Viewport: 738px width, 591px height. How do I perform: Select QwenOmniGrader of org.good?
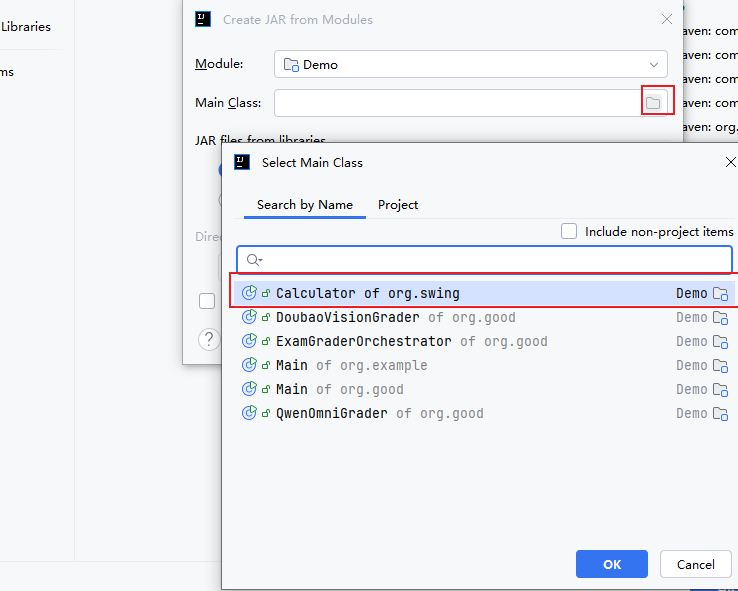[x=484, y=413]
